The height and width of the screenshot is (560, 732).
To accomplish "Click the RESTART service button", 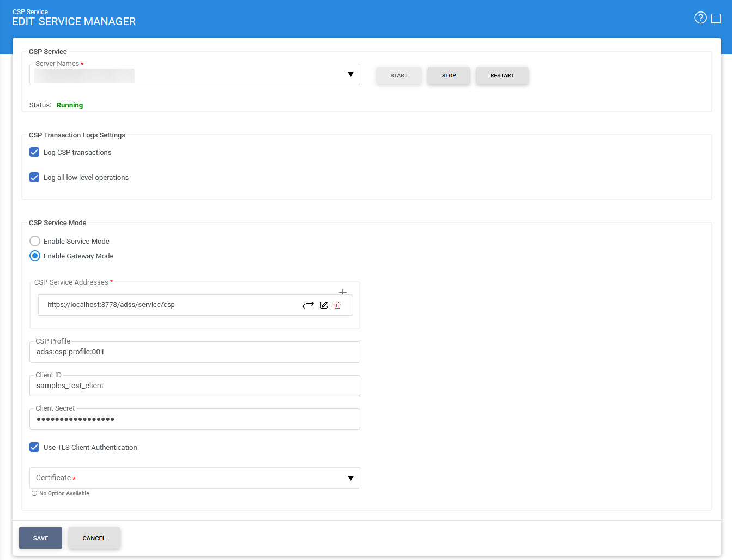I will 501,76.
